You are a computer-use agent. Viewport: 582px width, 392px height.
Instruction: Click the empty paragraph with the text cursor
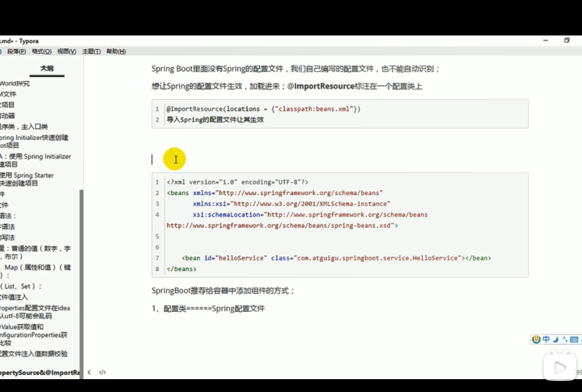(340, 159)
